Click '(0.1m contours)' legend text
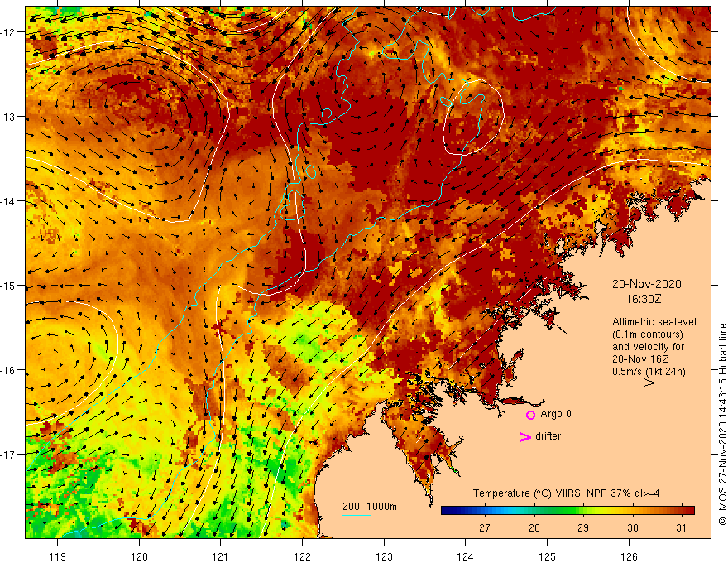This screenshot has width=728, height=563. point(648,334)
